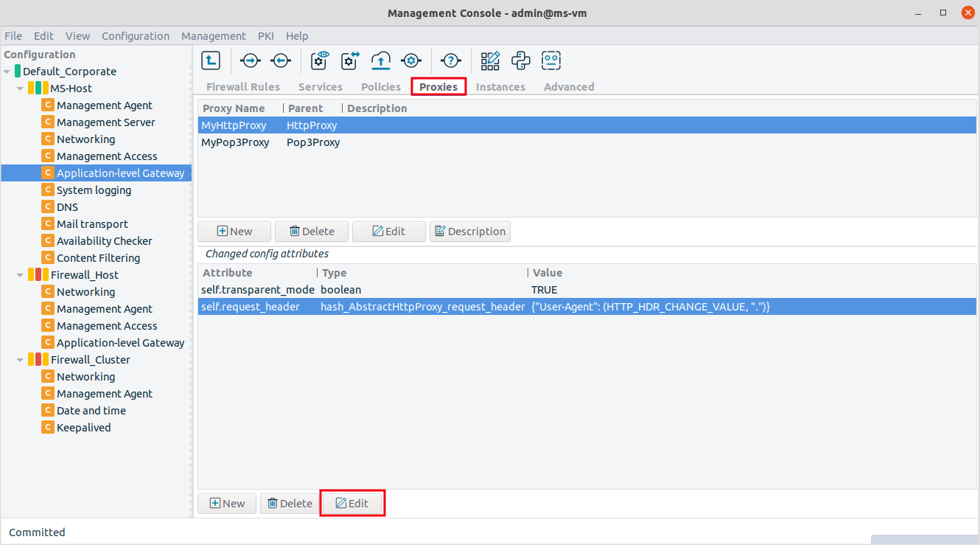The height and width of the screenshot is (545, 980).
Task: Click the Attribute column header
Action: [257, 273]
